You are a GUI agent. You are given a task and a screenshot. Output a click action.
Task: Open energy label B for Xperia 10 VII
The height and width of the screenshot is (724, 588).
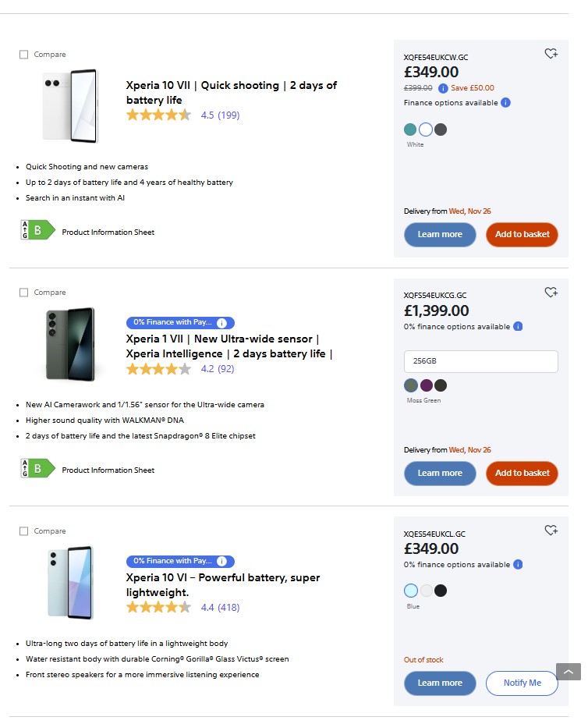37,229
